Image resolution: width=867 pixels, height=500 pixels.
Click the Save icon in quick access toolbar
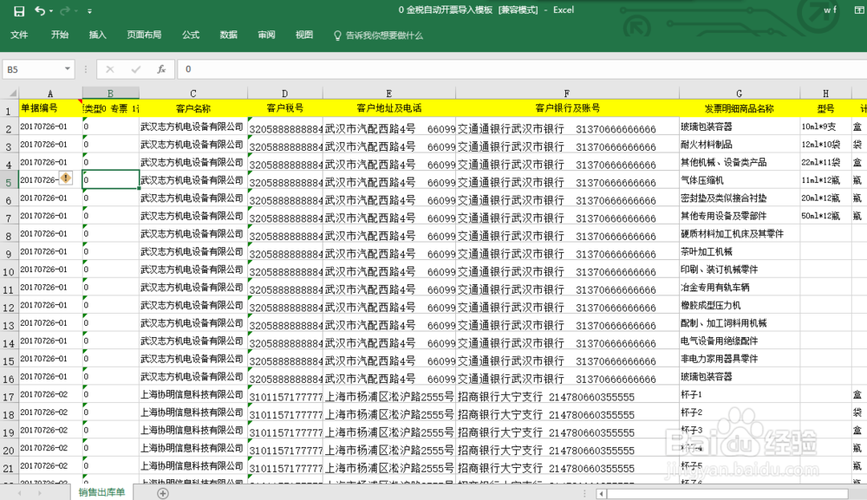(19, 11)
